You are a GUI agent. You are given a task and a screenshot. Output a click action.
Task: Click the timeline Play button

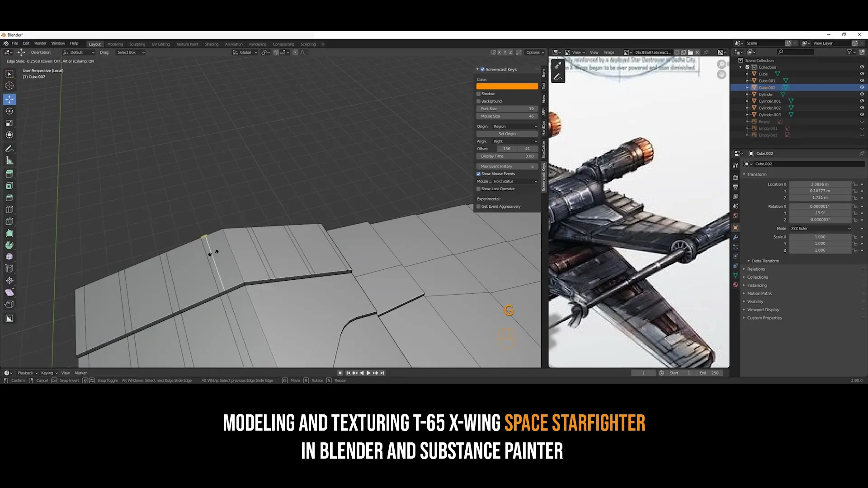(x=368, y=373)
